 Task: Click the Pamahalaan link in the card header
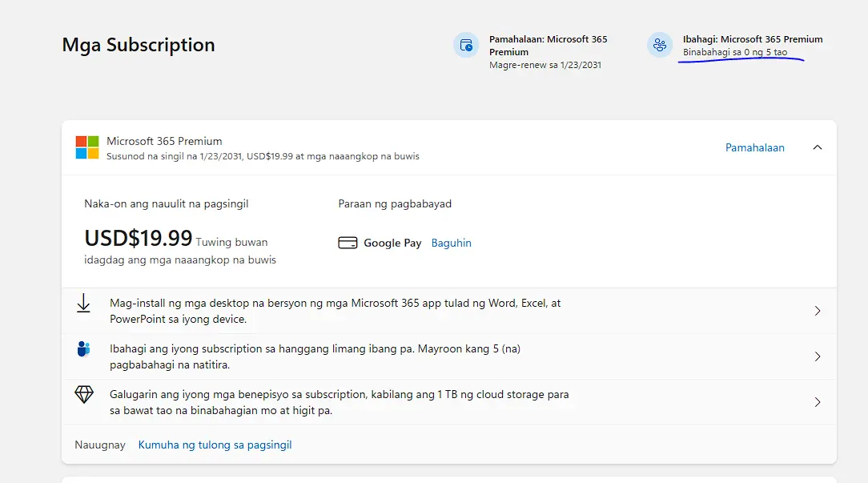754,147
